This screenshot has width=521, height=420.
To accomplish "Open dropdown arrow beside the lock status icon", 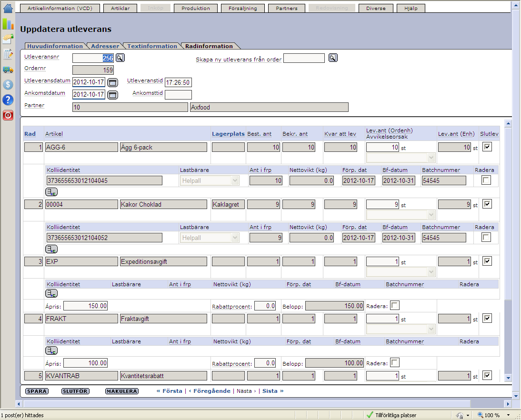I will 468,415.
